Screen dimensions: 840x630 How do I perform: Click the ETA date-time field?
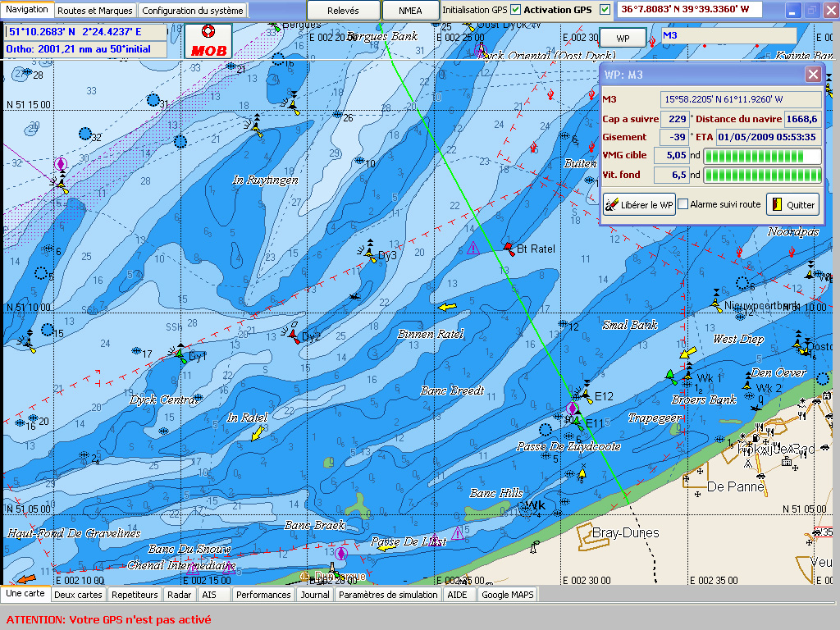(x=768, y=137)
